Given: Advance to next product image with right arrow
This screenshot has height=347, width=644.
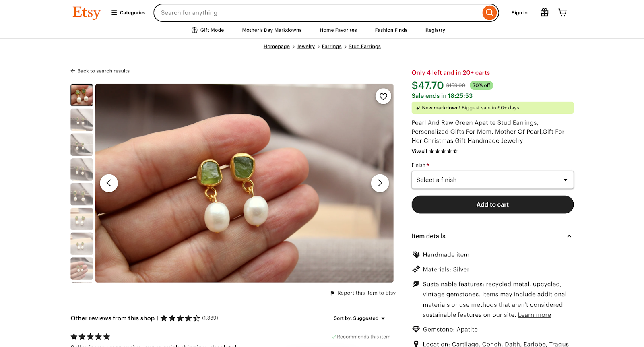Looking at the screenshot, I should click(x=379, y=183).
